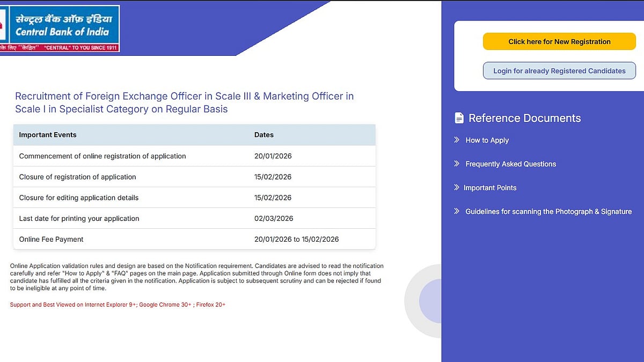The width and height of the screenshot is (644, 362).
Task: Click the chevron arrows beside Guidelines for scanning
Action: click(457, 211)
